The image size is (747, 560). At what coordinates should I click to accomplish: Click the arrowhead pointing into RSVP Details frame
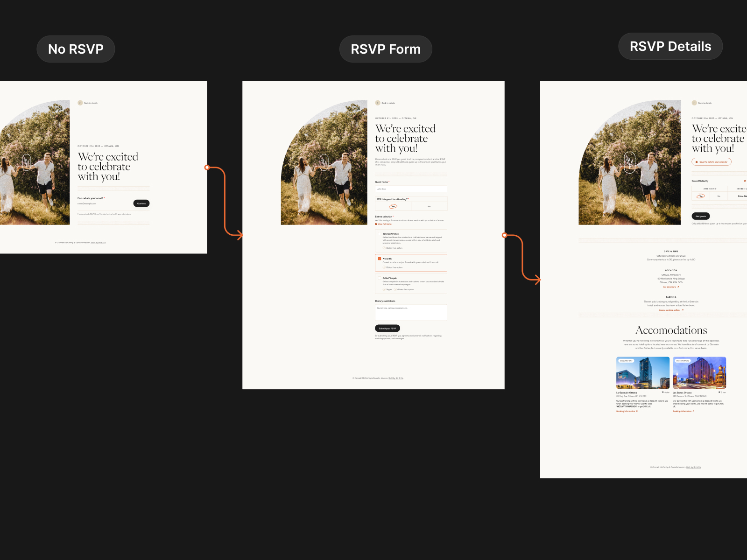point(537,280)
